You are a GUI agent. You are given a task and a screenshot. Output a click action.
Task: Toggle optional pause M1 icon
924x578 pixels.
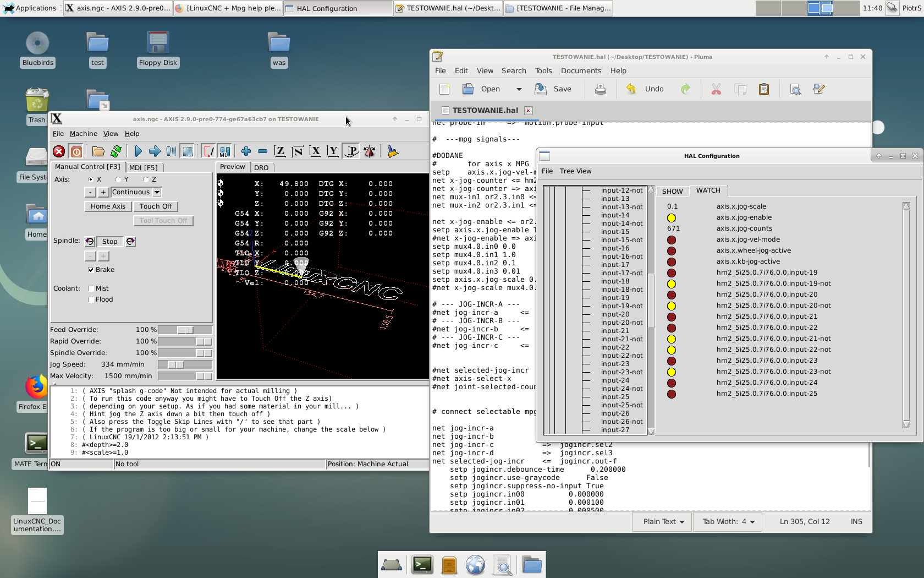[x=225, y=151]
